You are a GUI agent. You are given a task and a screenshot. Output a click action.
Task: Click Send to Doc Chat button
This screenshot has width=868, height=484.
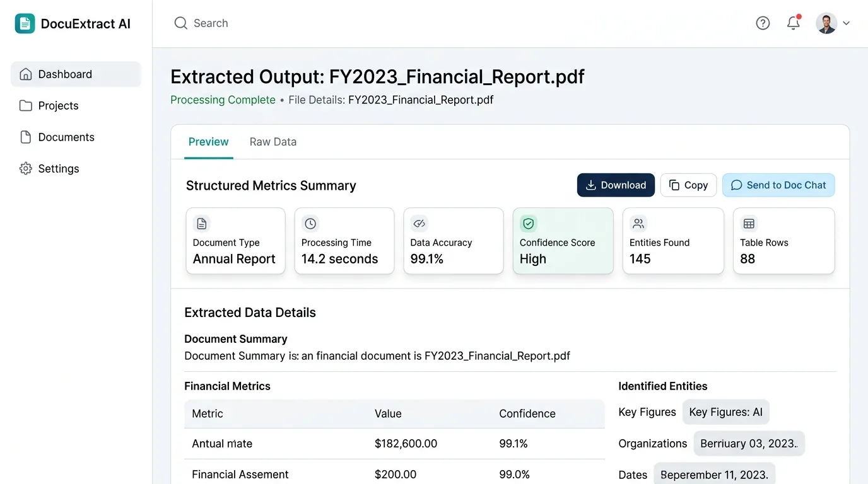[778, 185]
